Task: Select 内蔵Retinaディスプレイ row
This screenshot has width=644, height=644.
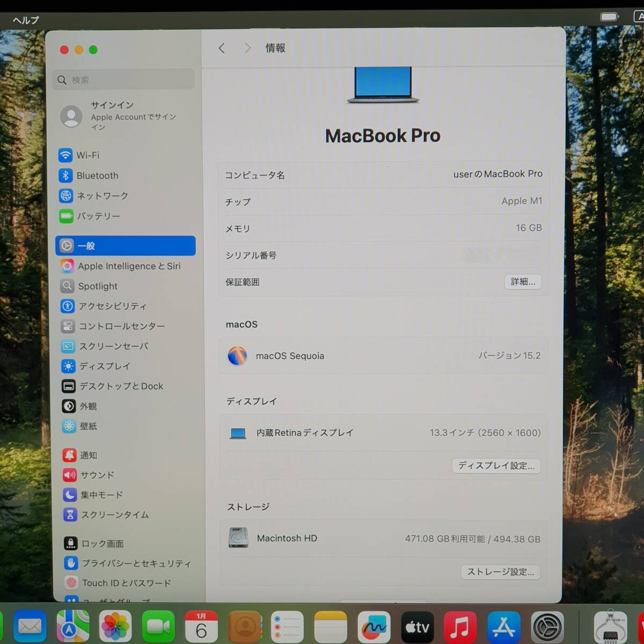Action: (x=384, y=433)
